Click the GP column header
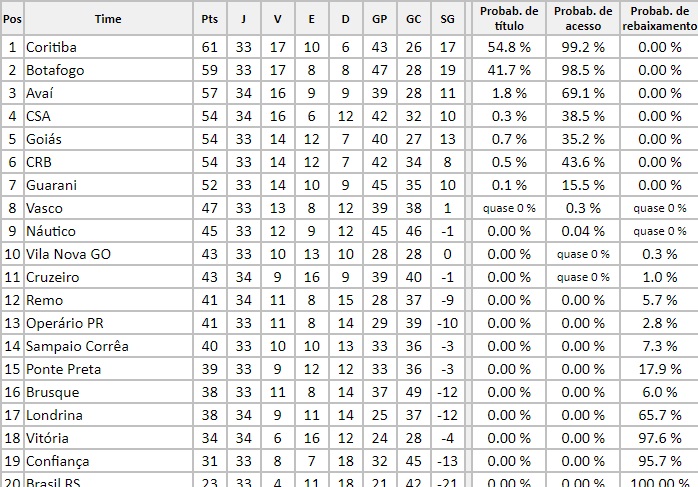 coord(379,19)
